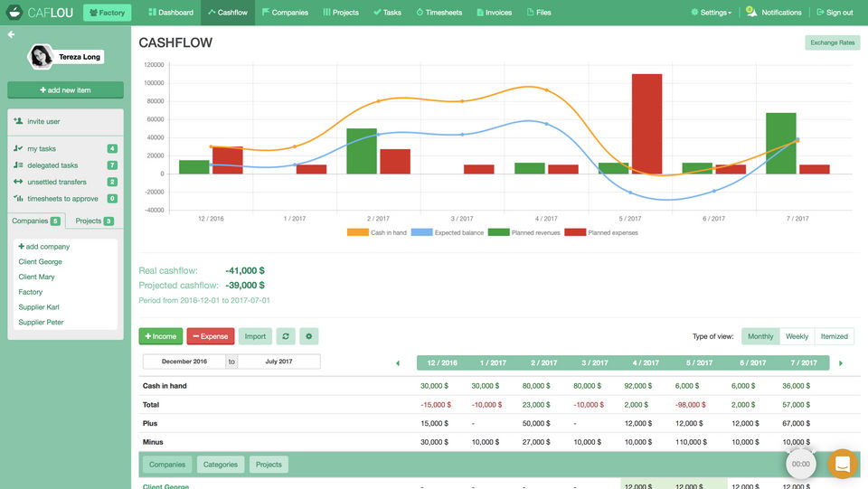Screen dimensions: 868x489
Task: Click the 67,000 $ plus cell
Action: pos(796,423)
